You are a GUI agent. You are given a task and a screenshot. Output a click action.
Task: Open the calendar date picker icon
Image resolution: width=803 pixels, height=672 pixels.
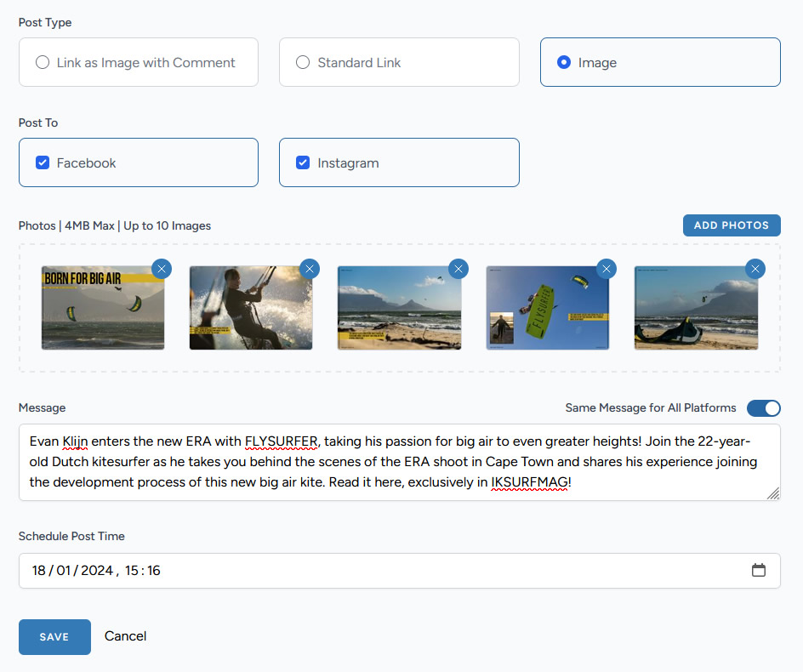759,570
